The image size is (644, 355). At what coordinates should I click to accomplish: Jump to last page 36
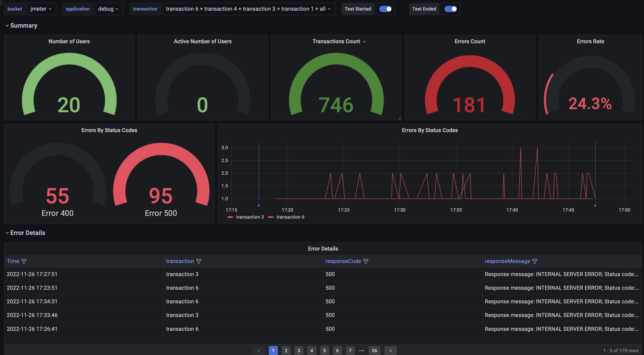[374, 351]
